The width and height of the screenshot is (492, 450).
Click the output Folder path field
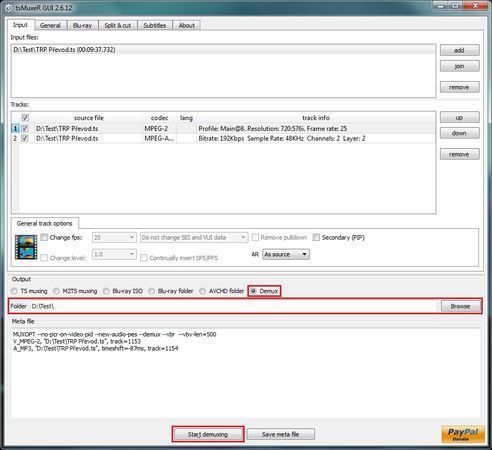[233, 306]
